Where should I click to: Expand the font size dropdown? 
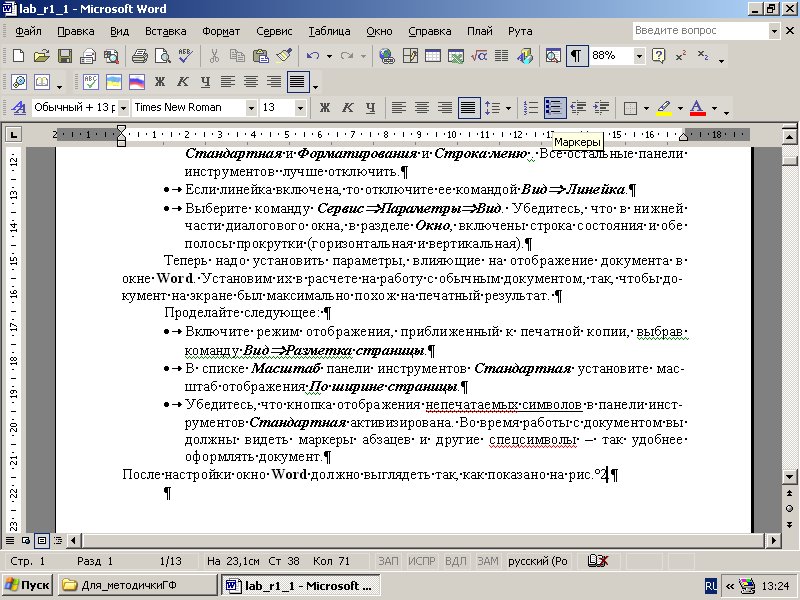[300, 108]
